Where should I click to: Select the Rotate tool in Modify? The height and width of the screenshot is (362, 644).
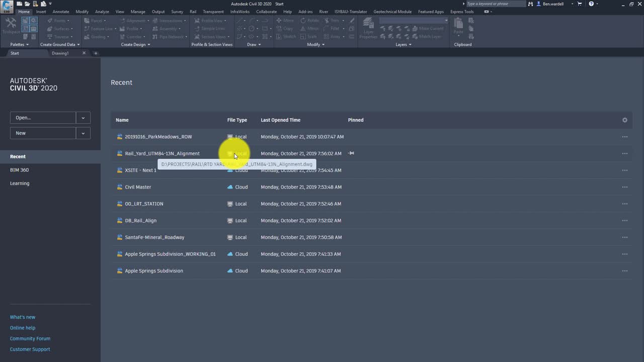click(310, 21)
